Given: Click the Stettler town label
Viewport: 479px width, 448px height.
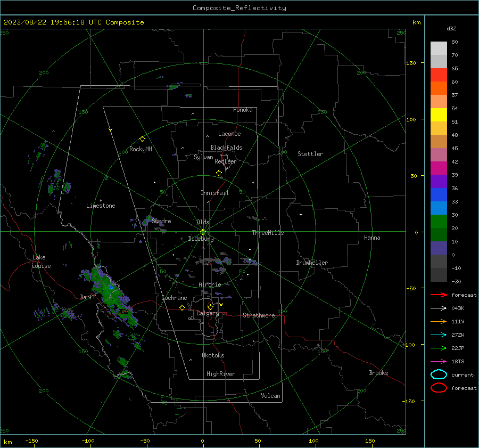Looking at the screenshot, I should (310, 154).
